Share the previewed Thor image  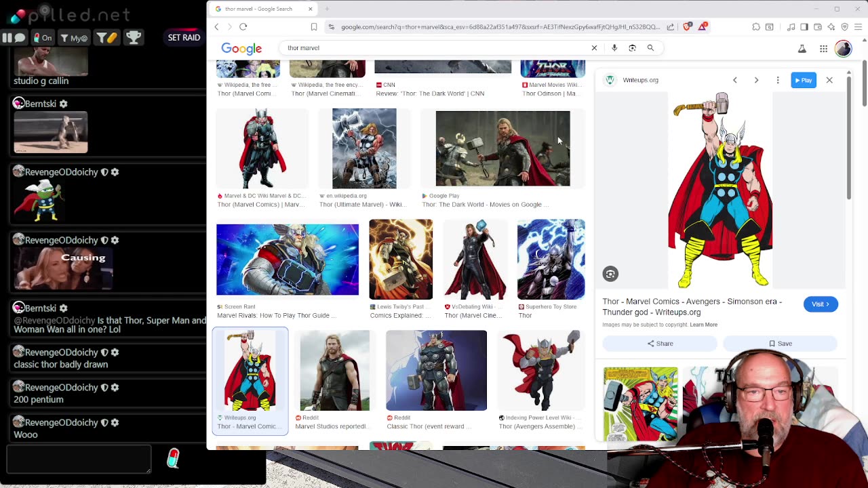pos(660,344)
